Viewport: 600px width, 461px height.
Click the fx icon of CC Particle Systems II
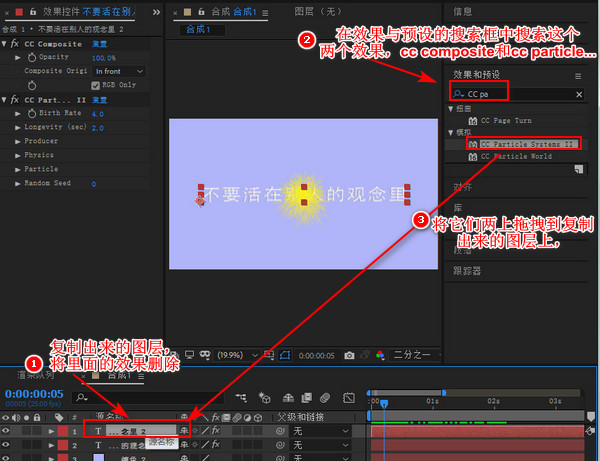coord(15,100)
